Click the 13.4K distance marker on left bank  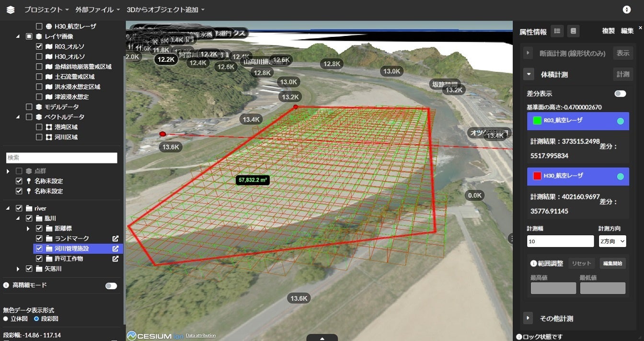(x=251, y=120)
